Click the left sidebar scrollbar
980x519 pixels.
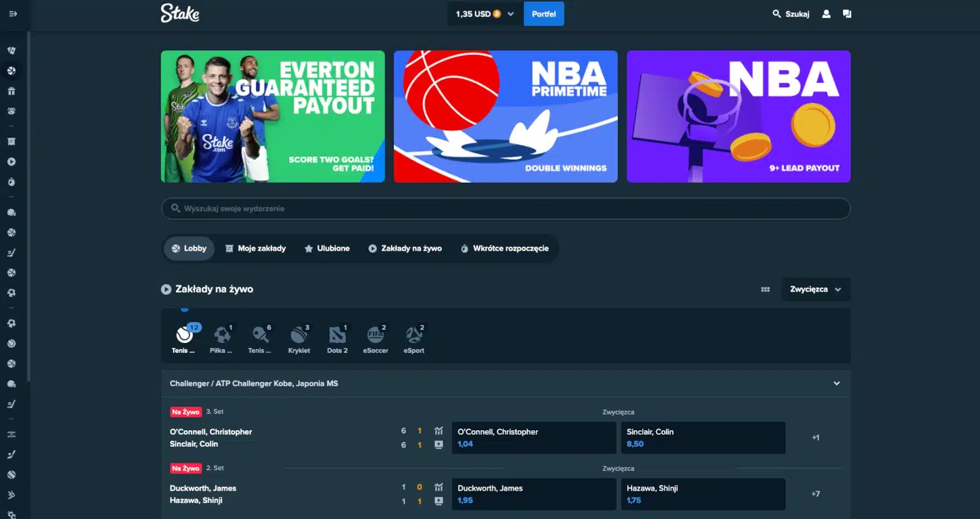28,208
